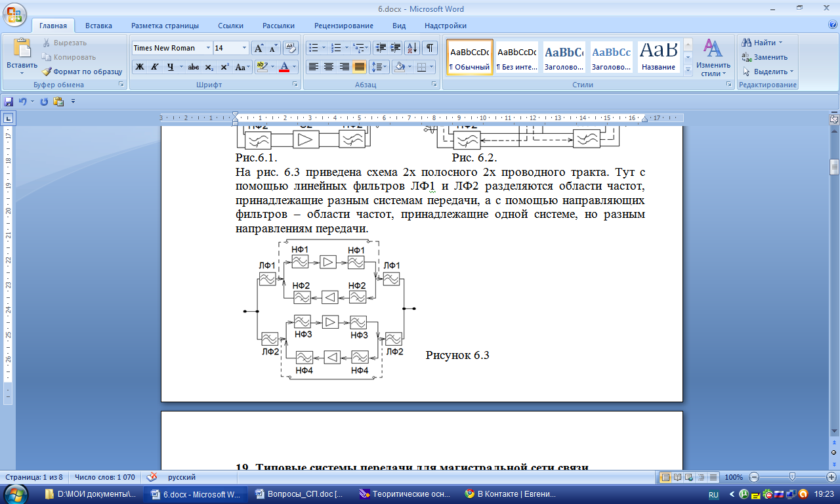Click the Undo arrow icon
The height and width of the screenshot is (504, 840).
click(22, 102)
